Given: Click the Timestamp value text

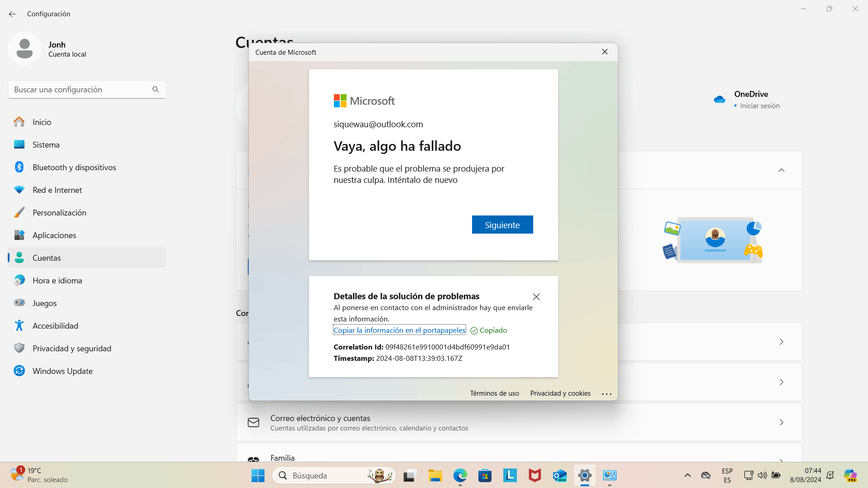Looking at the screenshot, I should point(419,359).
